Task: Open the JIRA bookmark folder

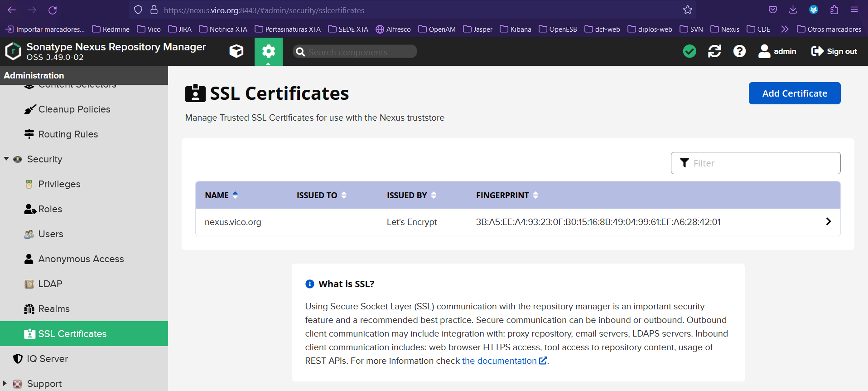Action: [x=180, y=29]
